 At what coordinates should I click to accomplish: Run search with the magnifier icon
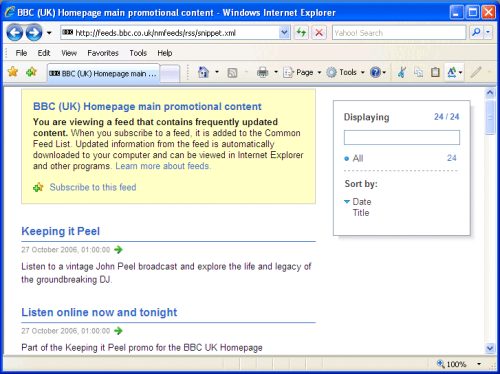476,32
